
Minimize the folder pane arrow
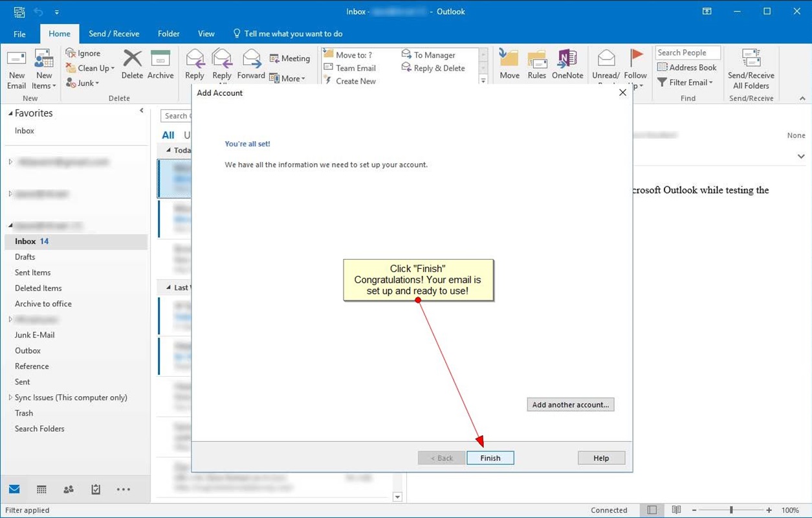(142, 111)
